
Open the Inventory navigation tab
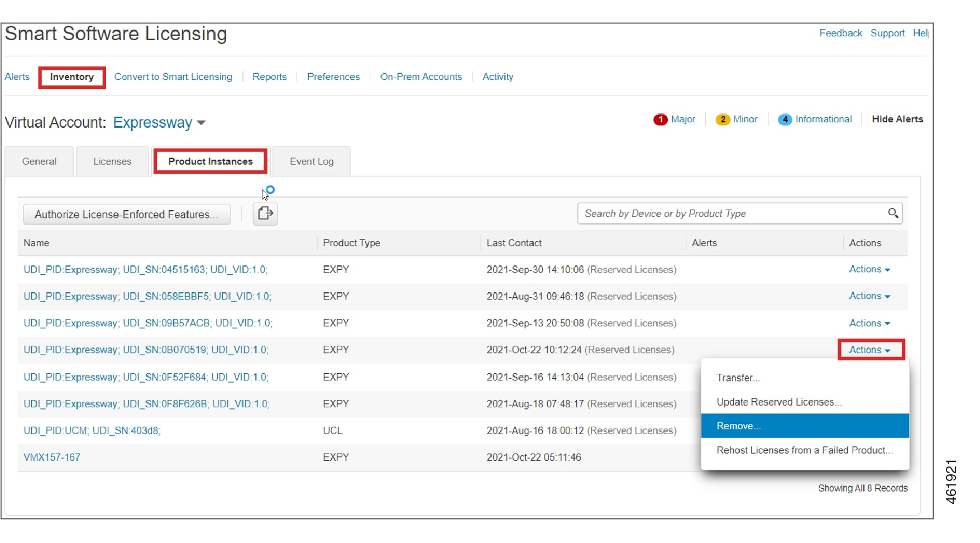(x=72, y=77)
